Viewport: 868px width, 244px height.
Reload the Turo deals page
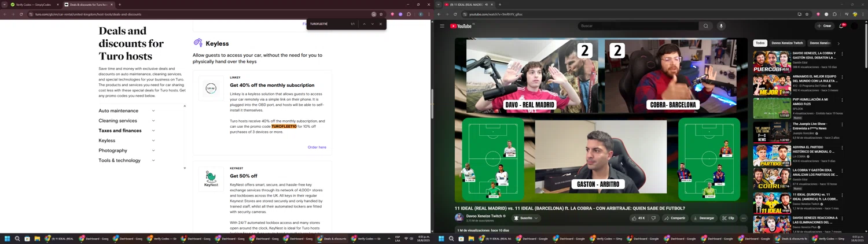pos(21,14)
